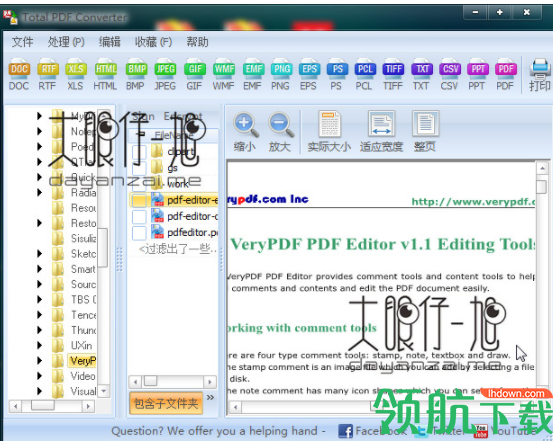Image resolution: width=553 pixels, height=441 pixels.
Task: Click the EMF conversion icon
Action: pos(253,75)
